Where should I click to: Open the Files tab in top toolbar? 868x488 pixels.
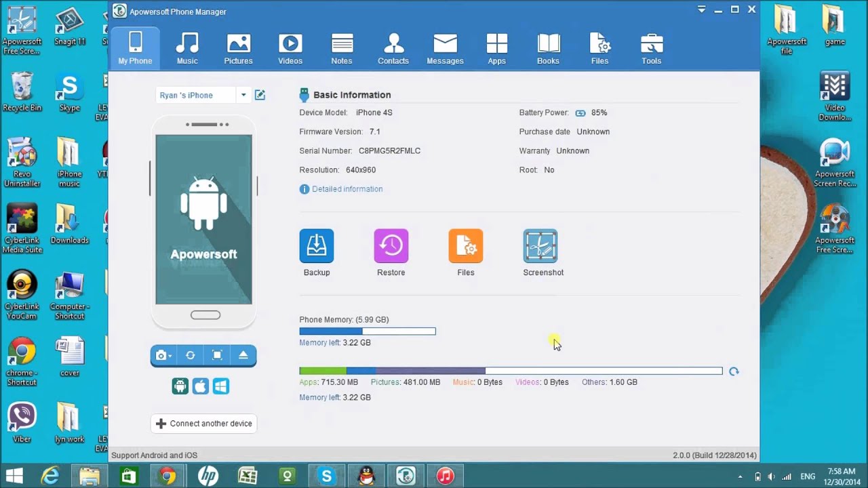(x=599, y=48)
